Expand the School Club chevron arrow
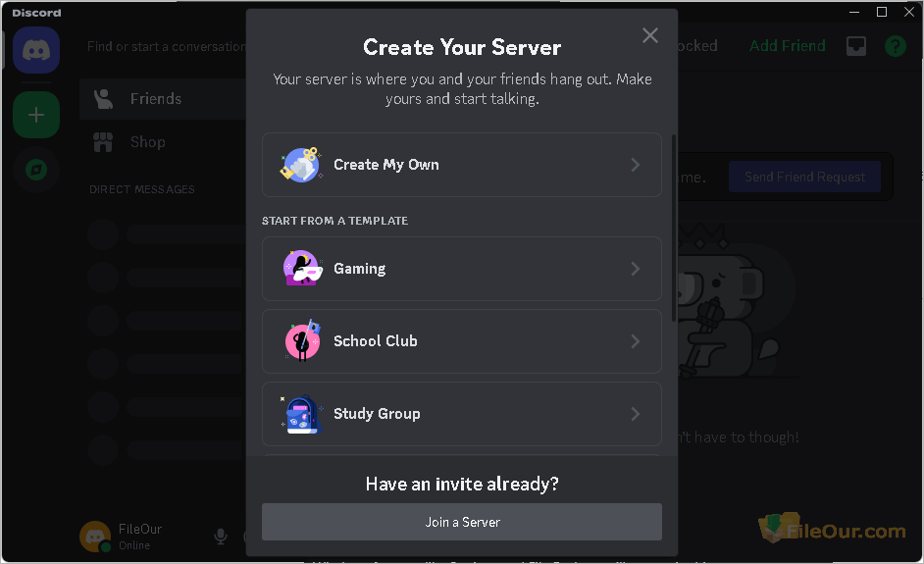Viewport: 924px width, 564px height. coord(636,341)
